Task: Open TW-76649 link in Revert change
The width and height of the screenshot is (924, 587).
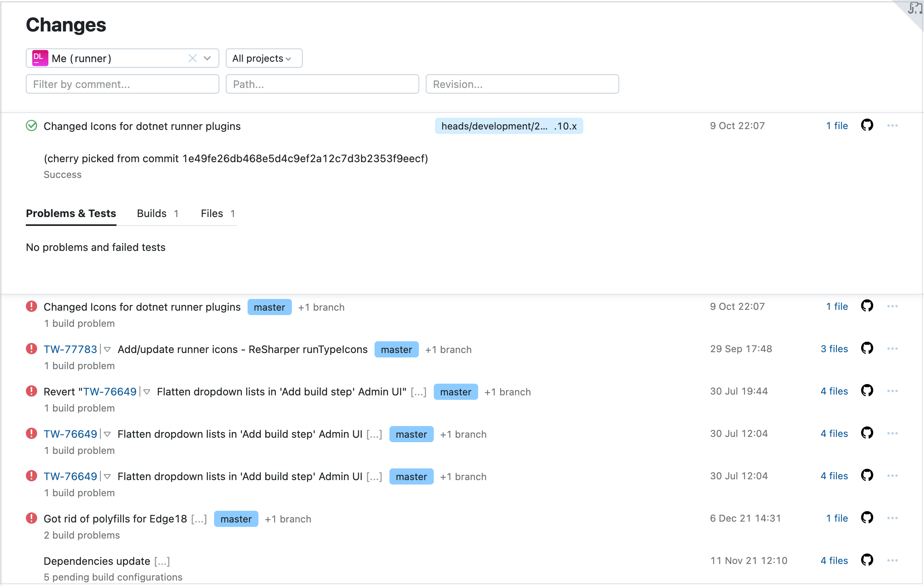Action: pos(110,392)
